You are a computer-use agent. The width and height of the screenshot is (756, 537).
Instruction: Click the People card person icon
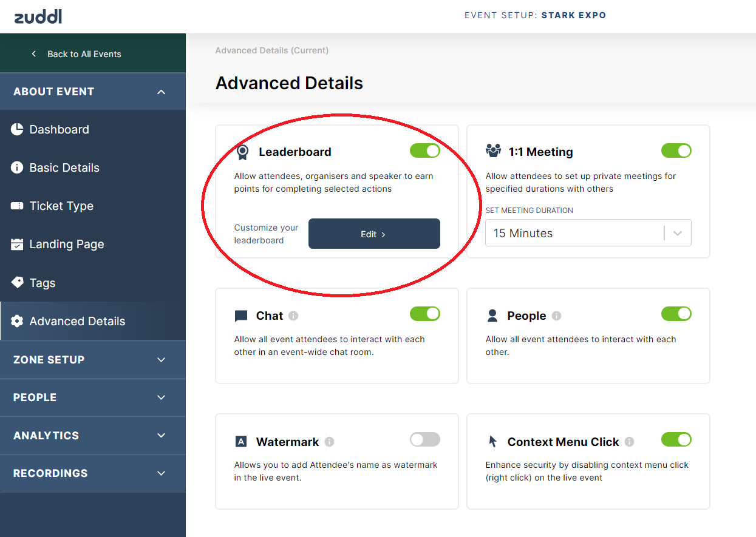pos(492,316)
